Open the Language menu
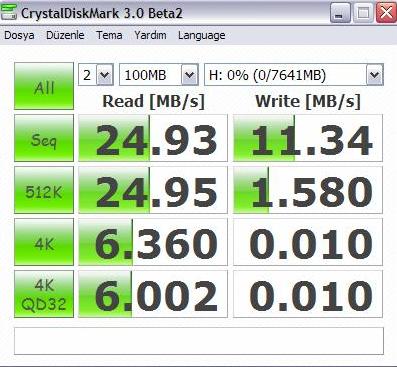Screen dimensions: 397x367 (202, 35)
